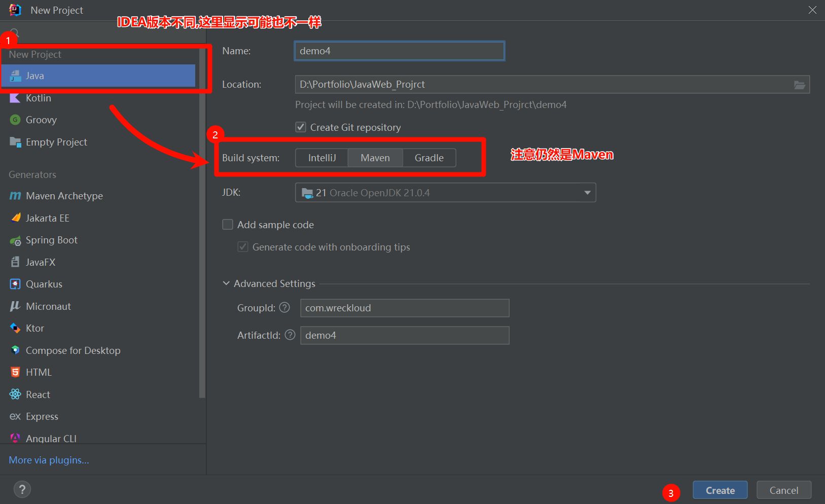Click the Java project type icon

coord(15,76)
